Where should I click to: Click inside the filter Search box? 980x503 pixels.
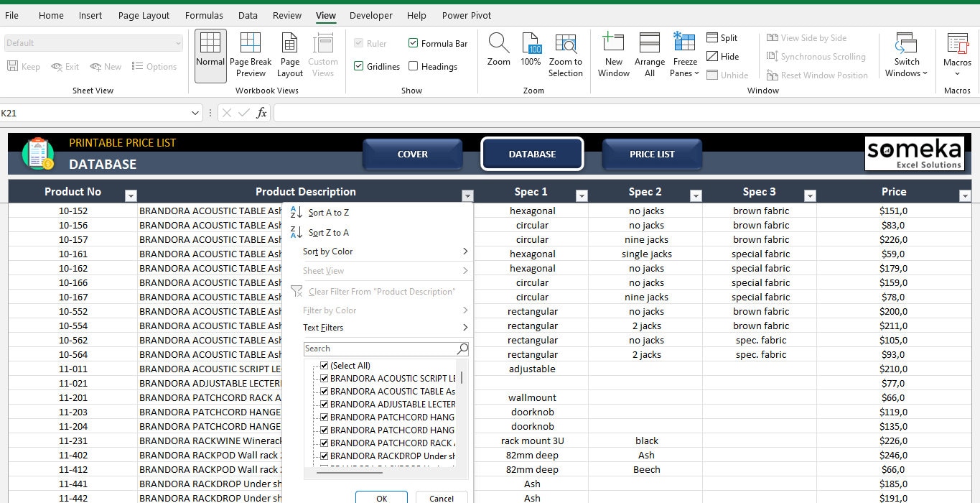click(381, 349)
